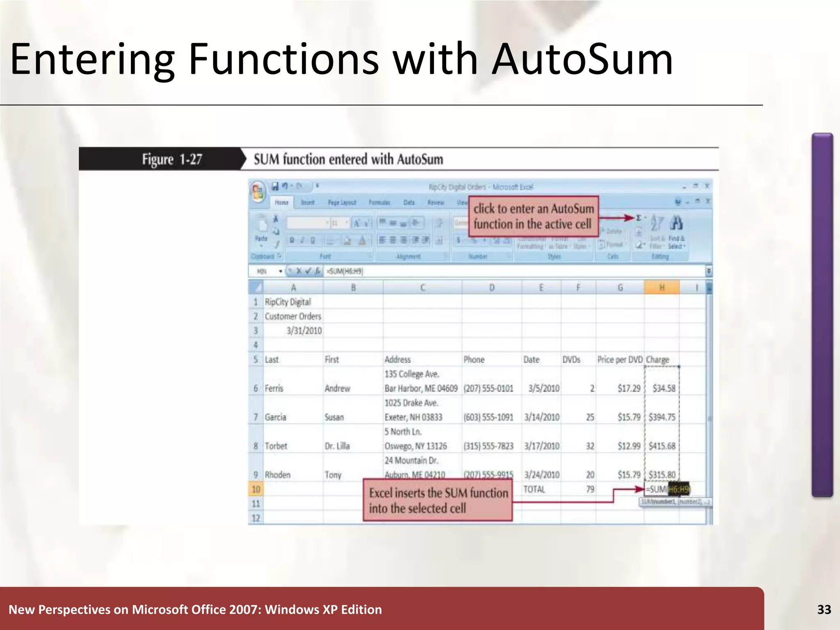Click the vertical scrollbar of the worksheet

[x=709, y=402]
